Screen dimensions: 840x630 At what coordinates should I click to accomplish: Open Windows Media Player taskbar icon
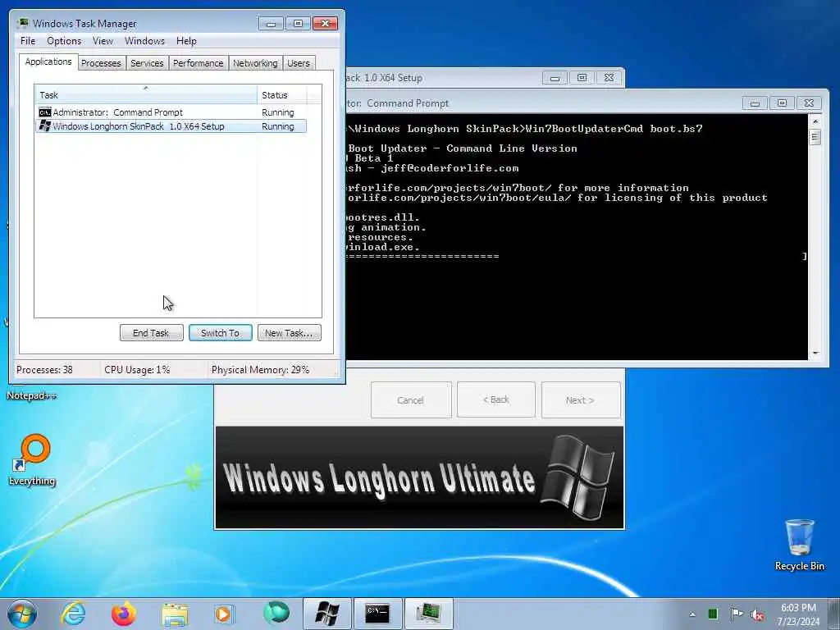tap(223, 614)
